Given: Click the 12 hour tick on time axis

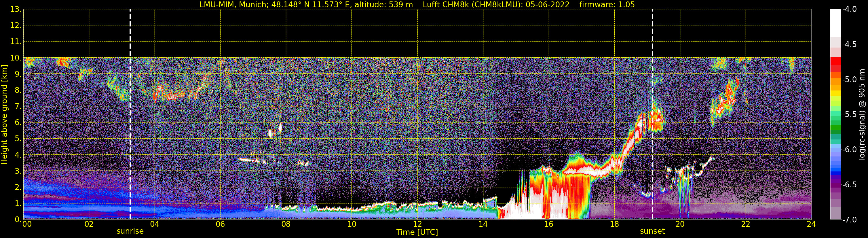Looking at the screenshot, I should point(417,224).
